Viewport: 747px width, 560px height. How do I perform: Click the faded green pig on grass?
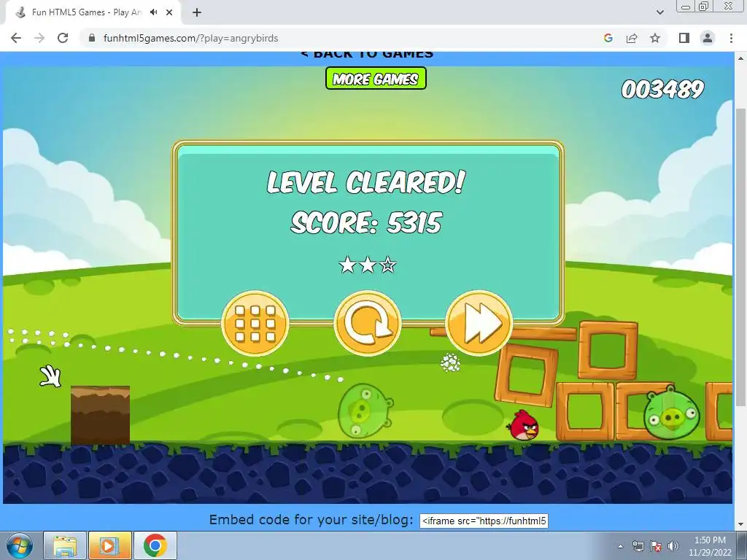[x=365, y=411]
